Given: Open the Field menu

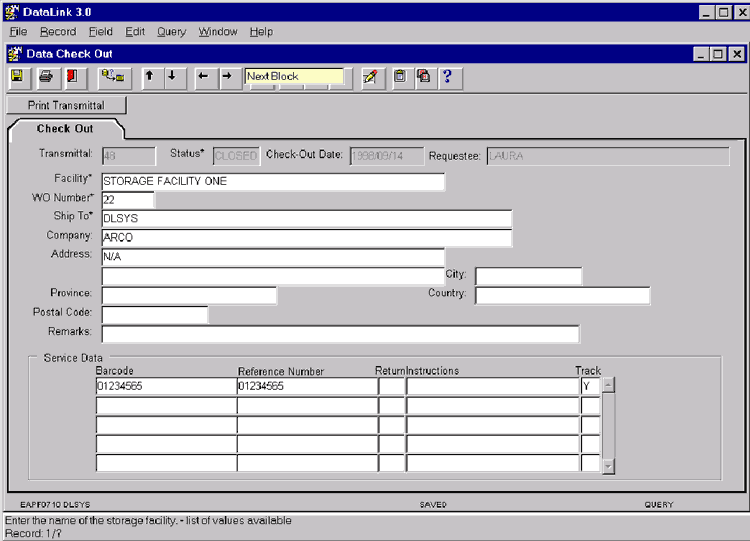Looking at the screenshot, I should click(100, 32).
